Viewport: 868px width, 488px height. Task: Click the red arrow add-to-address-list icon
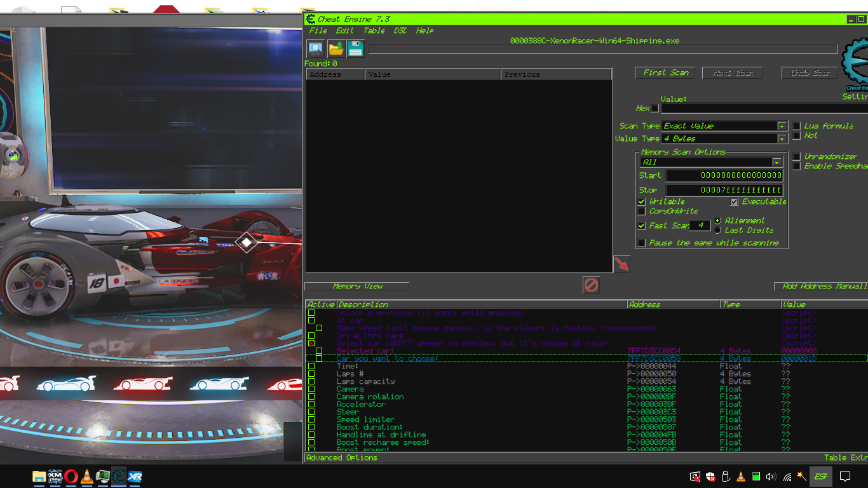click(621, 264)
